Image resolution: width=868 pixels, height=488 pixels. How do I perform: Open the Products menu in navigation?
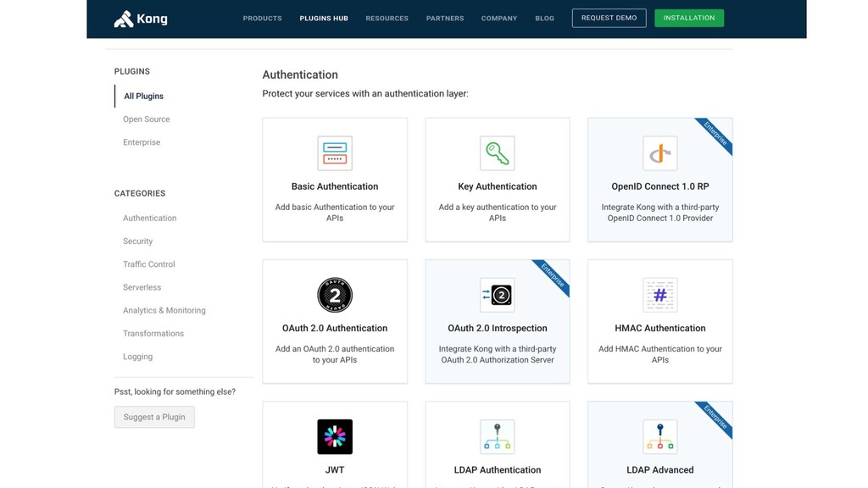coord(263,19)
